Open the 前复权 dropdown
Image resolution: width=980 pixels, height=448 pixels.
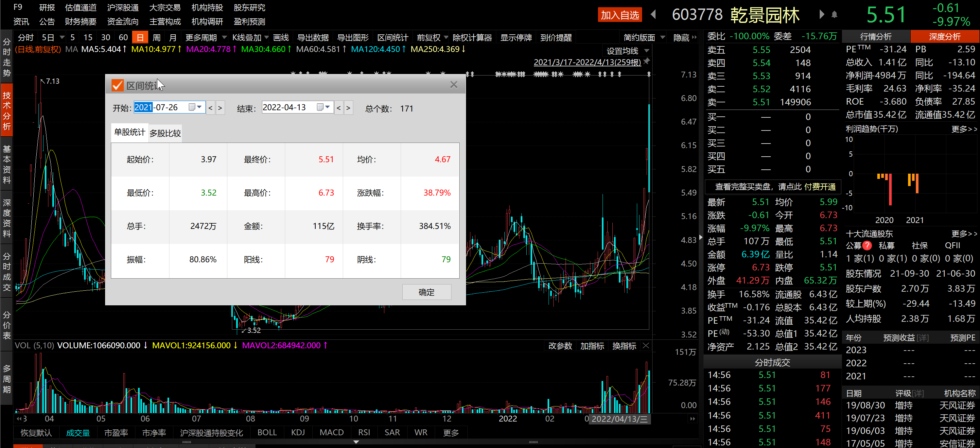click(446, 37)
